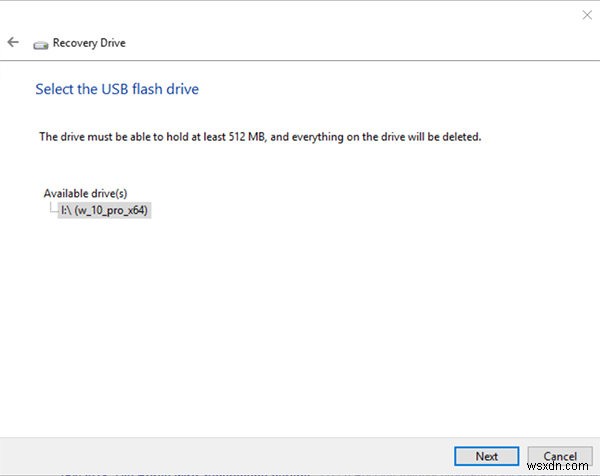Click empty title bar area above Recovery Drive
The image size is (600, 476).
click(x=300, y=15)
